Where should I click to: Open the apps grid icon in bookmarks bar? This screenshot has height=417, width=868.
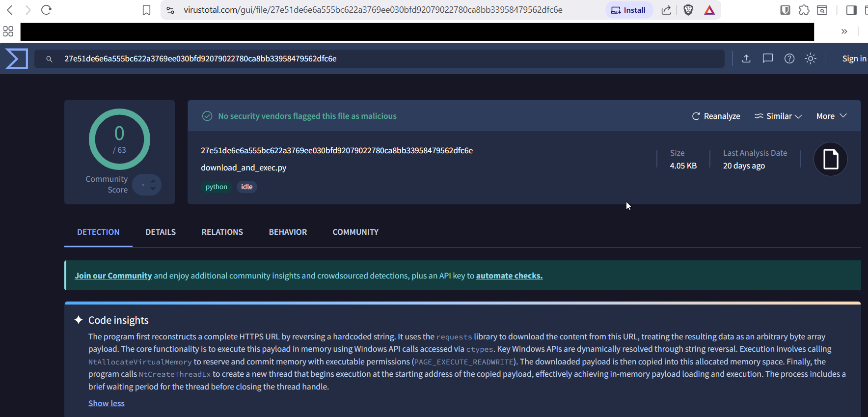tap(8, 31)
